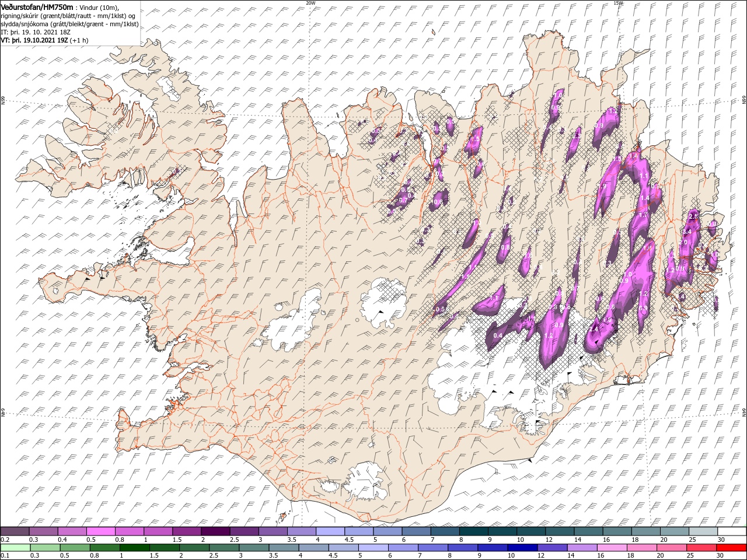Screen dimensions: 747x560
Task: Pick the violet 12 rain legend swatch
Action: coord(552,548)
